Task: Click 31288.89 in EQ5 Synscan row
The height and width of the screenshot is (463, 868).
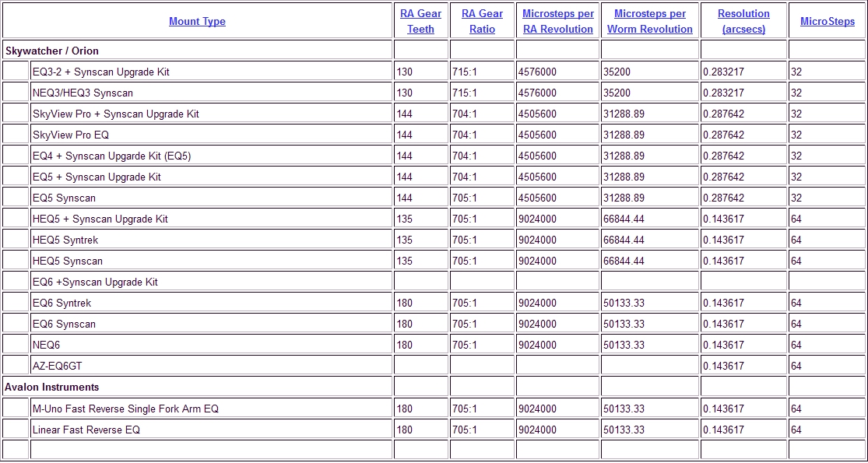Action: pos(624,198)
